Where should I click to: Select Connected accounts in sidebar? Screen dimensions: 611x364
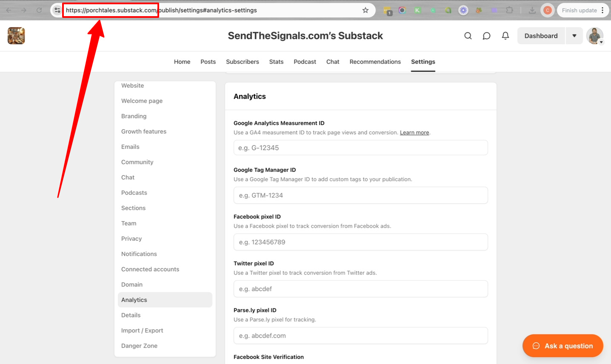pos(165,269)
